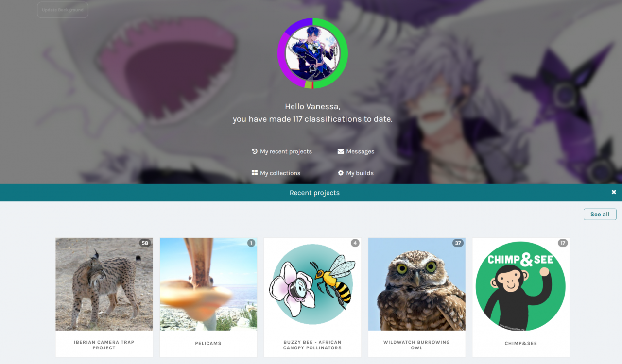This screenshot has width=622, height=364.
Task: Click the user avatar picture
Action: pyautogui.click(x=312, y=53)
